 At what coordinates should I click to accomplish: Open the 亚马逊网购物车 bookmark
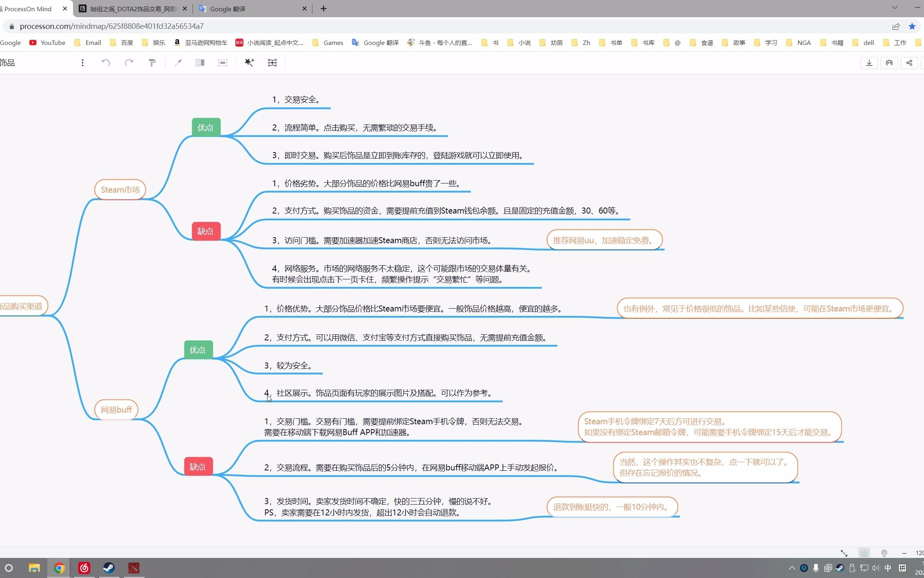pyautogui.click(x=201, y=43)
